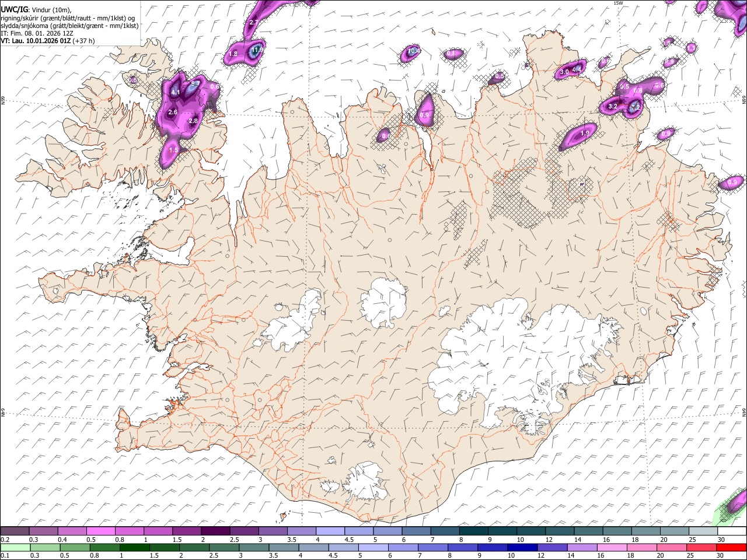Click the 2.7 precipitation value label

click(x=254, y=22)
